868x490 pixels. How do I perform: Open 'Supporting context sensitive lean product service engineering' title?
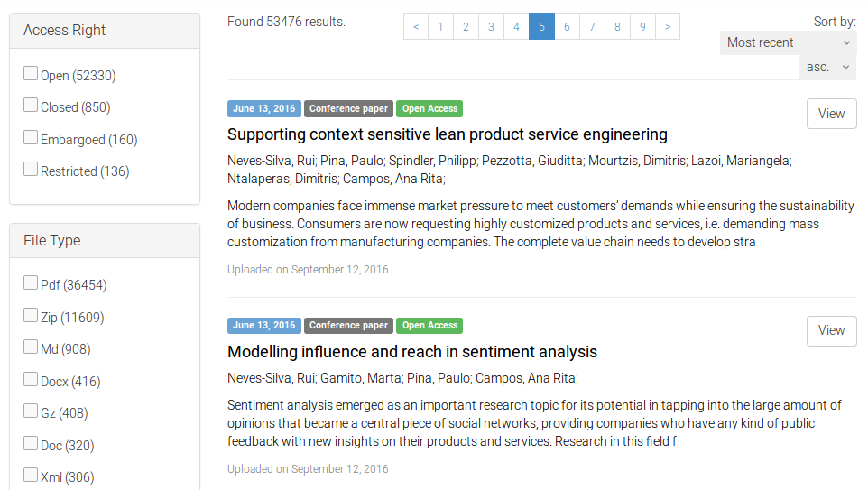coord(447,134)
